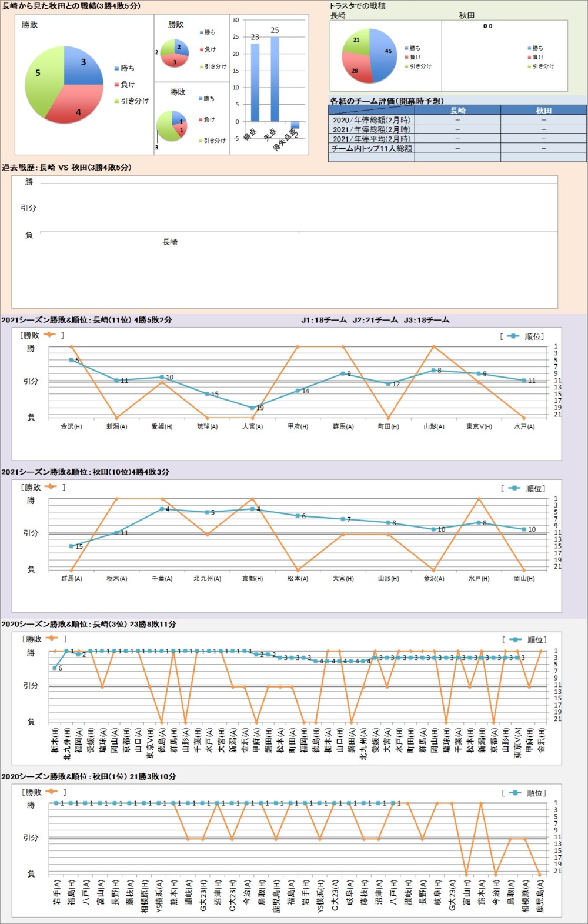Click the green 21 slice in トラスタ pie

pos(358,41)
